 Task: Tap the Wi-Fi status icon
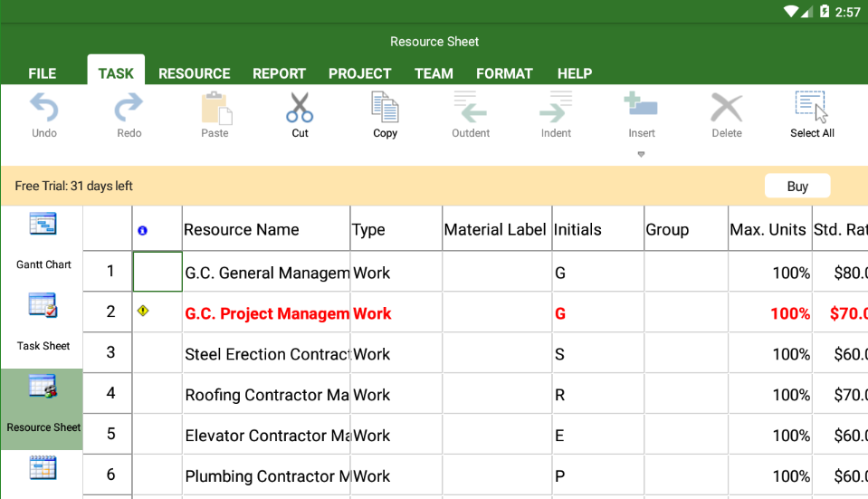[x=791, y=12]
